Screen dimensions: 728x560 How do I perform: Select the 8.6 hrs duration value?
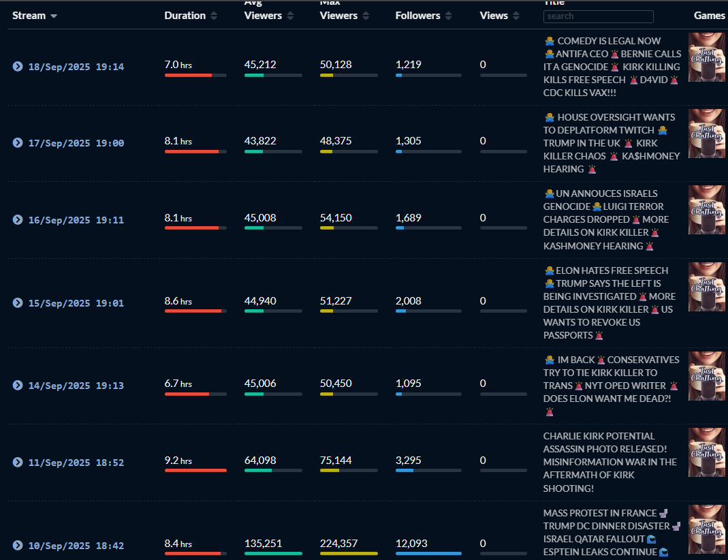[x=178, y=301]
